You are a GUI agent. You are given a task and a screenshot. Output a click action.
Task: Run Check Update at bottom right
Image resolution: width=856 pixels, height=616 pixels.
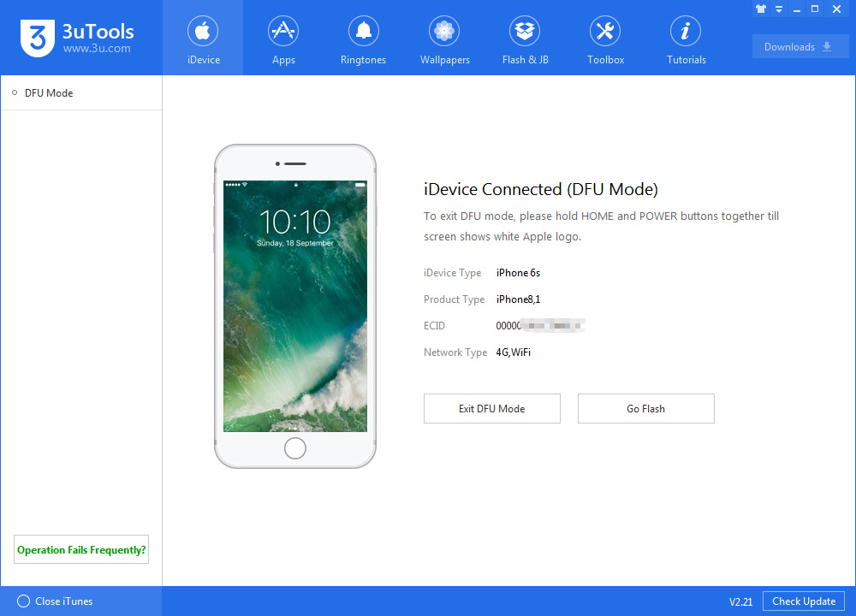coord(803,601)
